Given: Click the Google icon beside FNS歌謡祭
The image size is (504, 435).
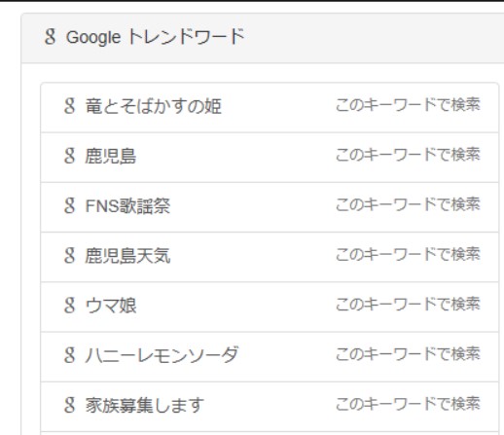Looking at the screenshot, I should [x=69, y=205].
